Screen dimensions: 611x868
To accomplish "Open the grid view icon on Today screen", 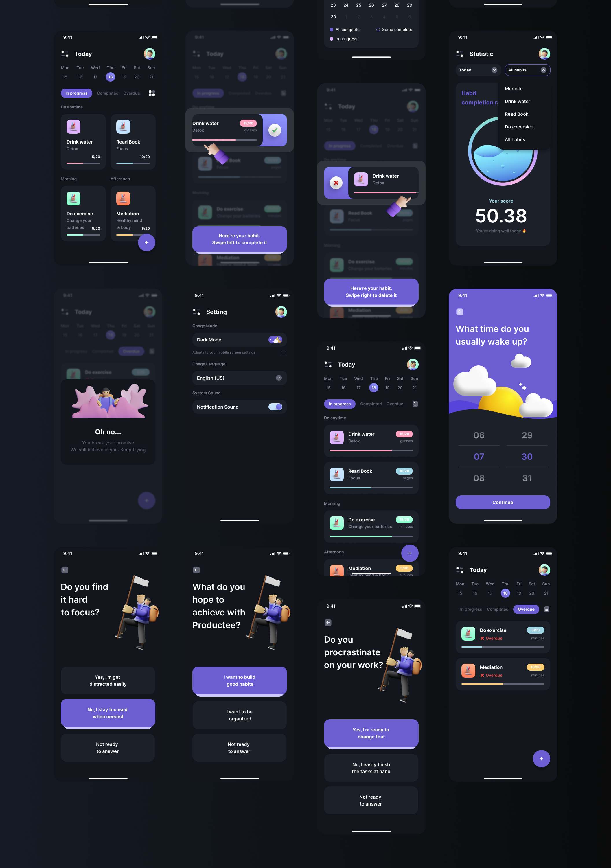I will pos(151,93).
